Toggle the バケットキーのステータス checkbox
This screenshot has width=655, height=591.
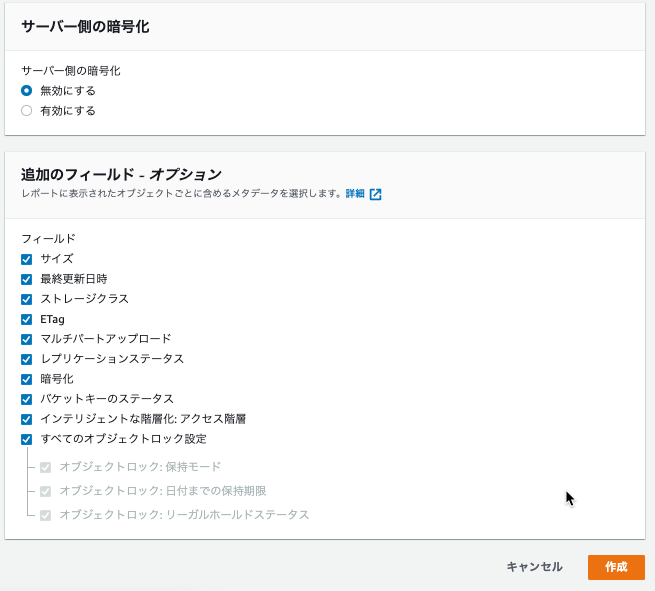pos(26,399)
